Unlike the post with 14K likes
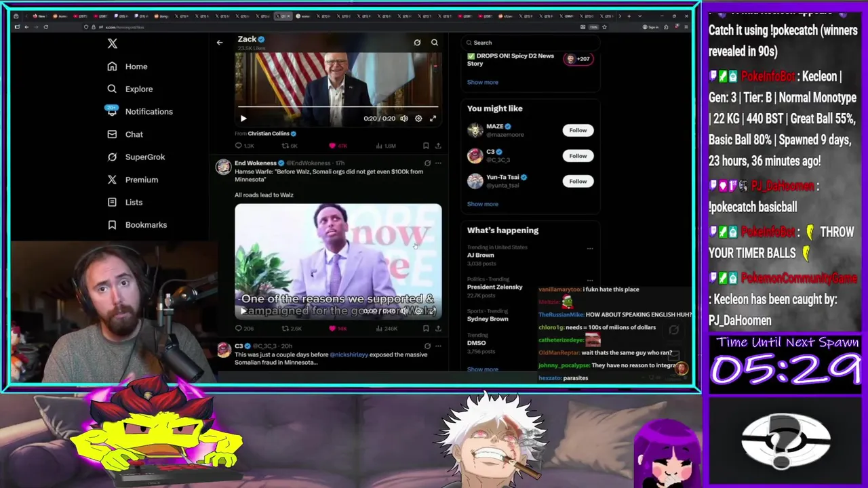868x488 pixels. (338, 329)
